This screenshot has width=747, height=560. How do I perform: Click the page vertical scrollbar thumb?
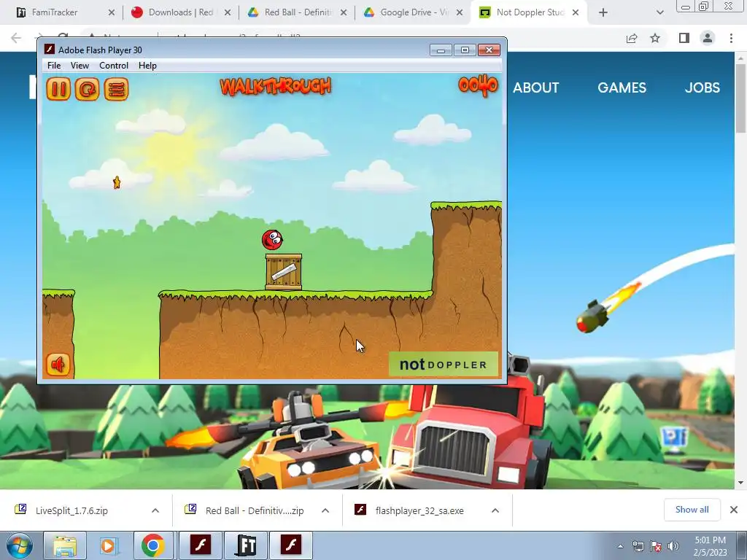point(741,98)
